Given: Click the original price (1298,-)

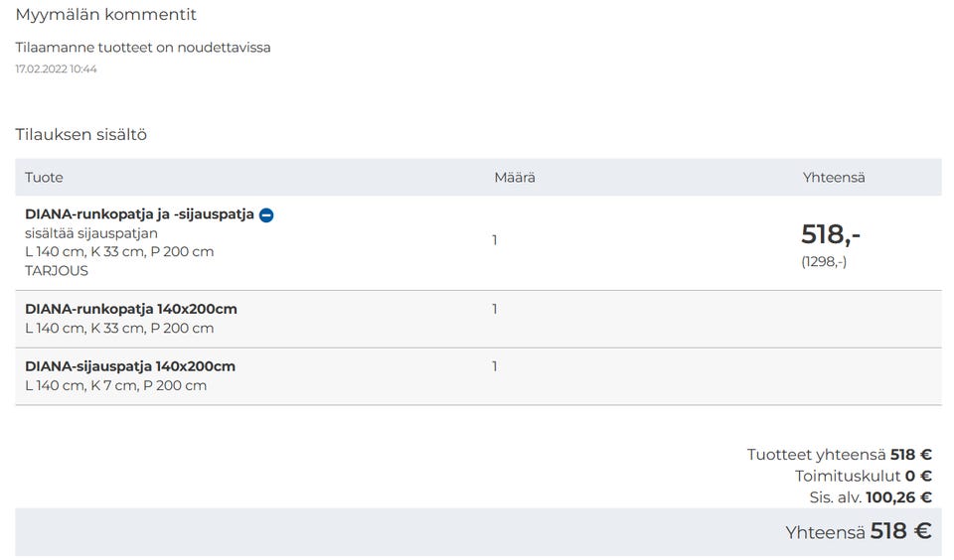Looking at the screenshot, I should 824,262.
